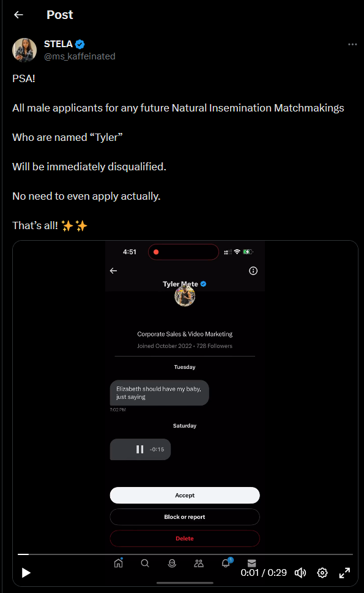Open video settings gear
This screenshot has height=593, width=364.
322,573
